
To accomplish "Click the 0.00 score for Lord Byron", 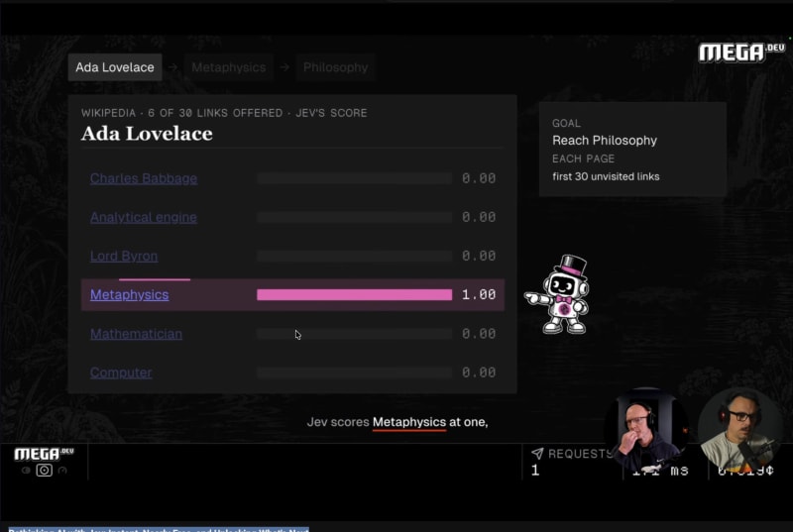I will coord(479,256).
